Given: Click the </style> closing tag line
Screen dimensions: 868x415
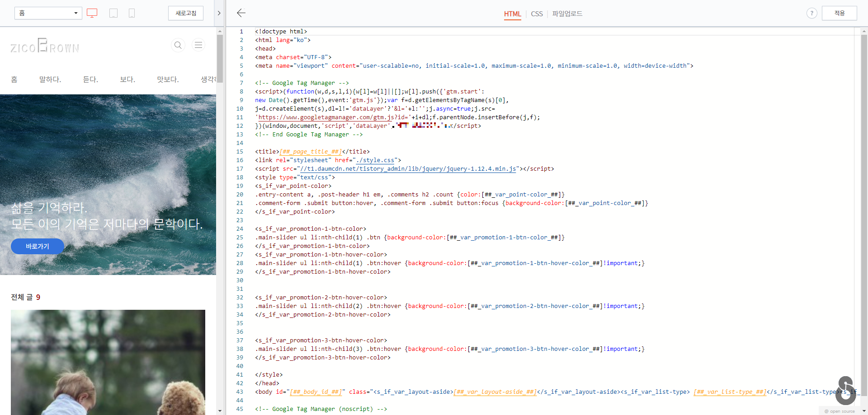Looking at the screenshot, I should [269, 375].
